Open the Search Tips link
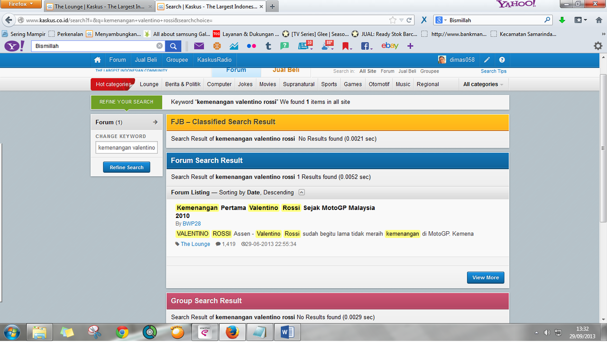The image size is (607, 364). pos(494,71)
